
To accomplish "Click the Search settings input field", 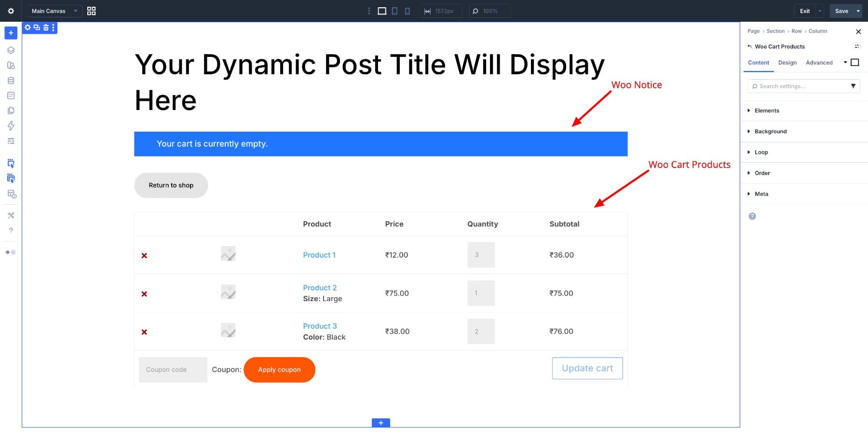I will tap(800, 86).
